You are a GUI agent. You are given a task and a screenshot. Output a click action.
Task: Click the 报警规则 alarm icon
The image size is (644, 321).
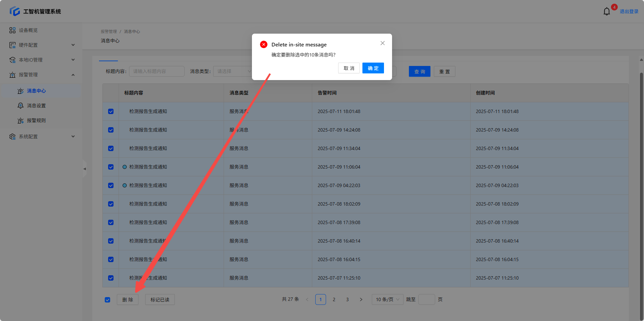click(21, 120)
